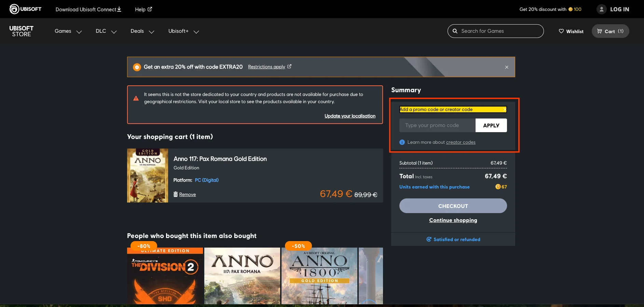The width and height of the screenshot is (644, 307).
Task: Click Subtotal (1 item) label
Action: click(x=416, y=163)
